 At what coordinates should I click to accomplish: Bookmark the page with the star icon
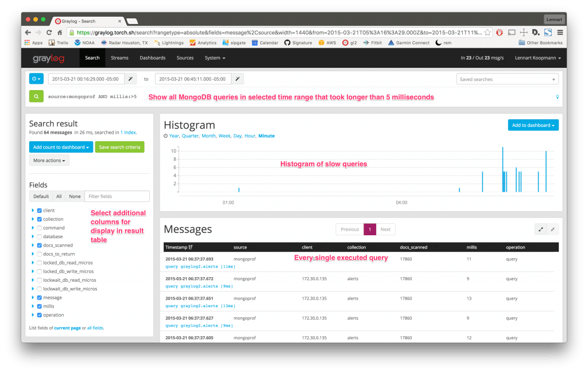coord(487,33)
